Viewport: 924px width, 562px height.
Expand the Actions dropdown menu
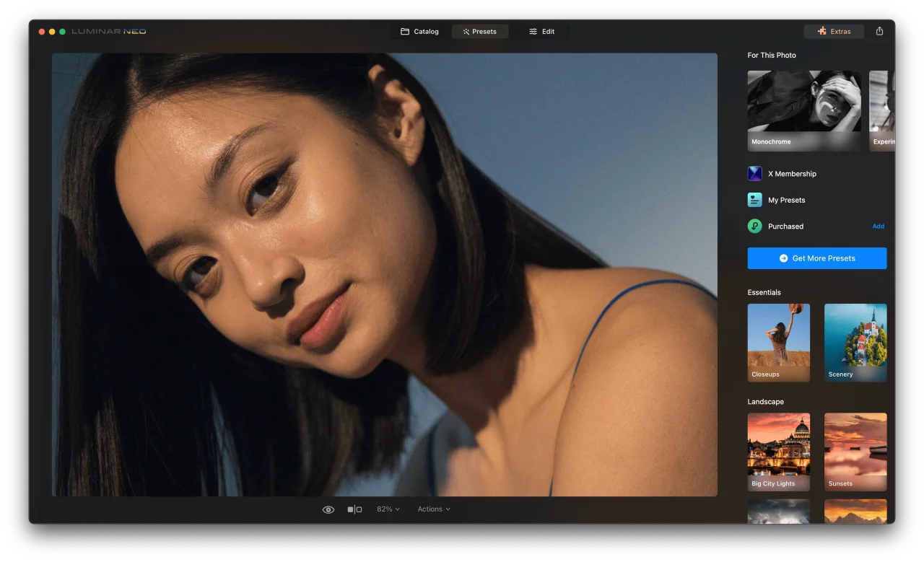[x=433, y=509]
